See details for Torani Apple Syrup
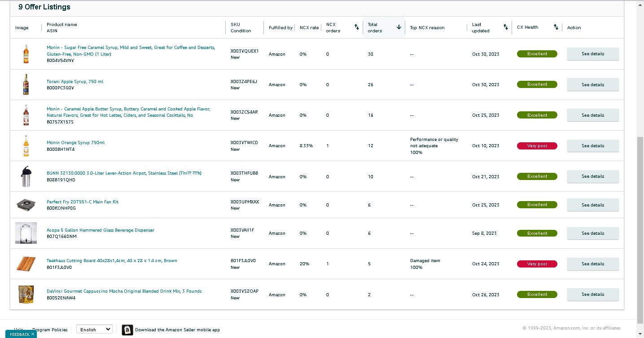This screenshot has width=644, height=338. tap(593, 84)
